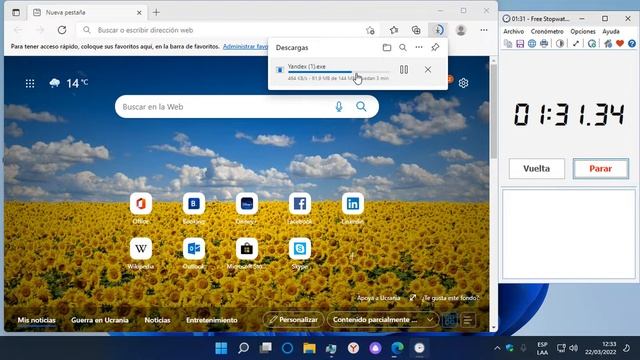Cancel the Yandex (1).exe download
This screenshot has width=640, height=360.
coord(428,70)
